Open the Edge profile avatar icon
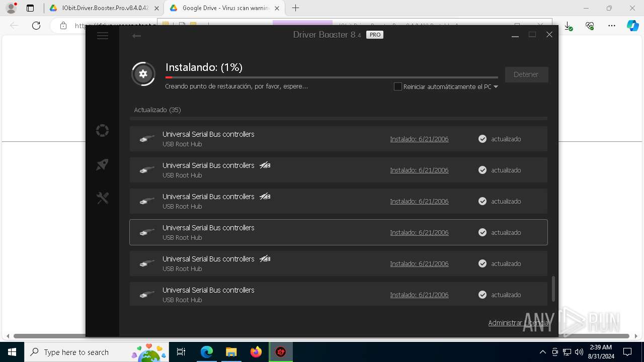This screenshot has height=362, width=644. (x=11, y=8)
